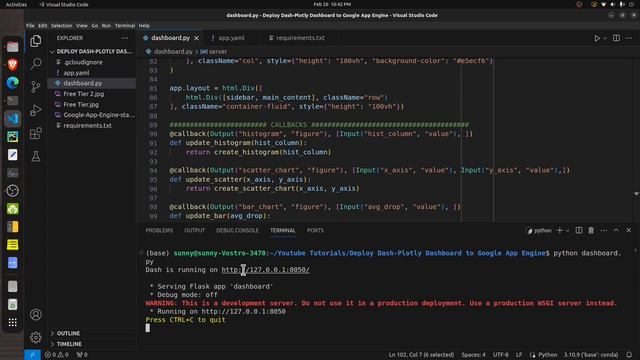This screenshot has height=360, width=640.
Task: Show errors and warnings count in status bar
Action: pyautogui.click(x=56, y=355)
